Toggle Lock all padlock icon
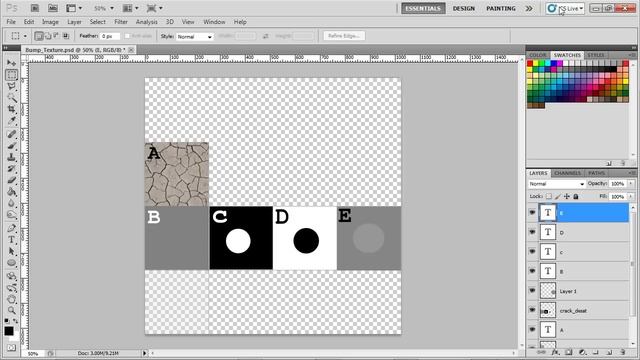This screenshot has height=360, width=640. (576, 196)
